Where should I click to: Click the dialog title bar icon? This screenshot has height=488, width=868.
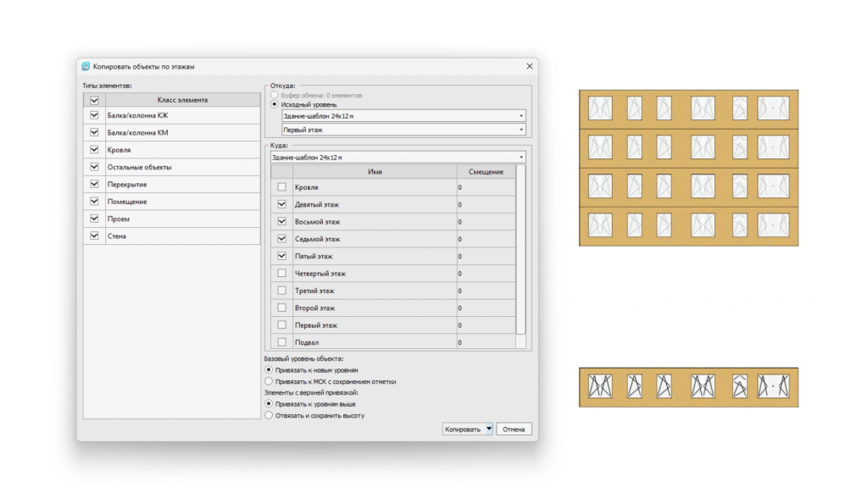click(x=86, y=65)
